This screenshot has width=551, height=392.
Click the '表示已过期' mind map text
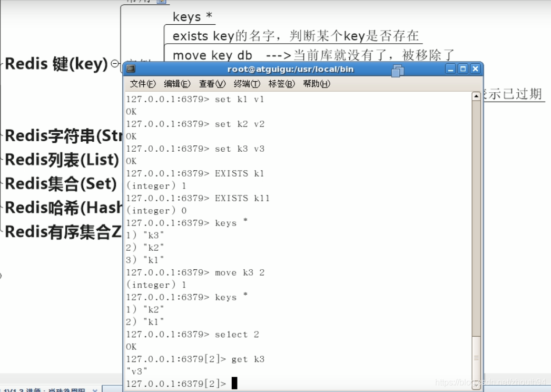click(514, 94)
